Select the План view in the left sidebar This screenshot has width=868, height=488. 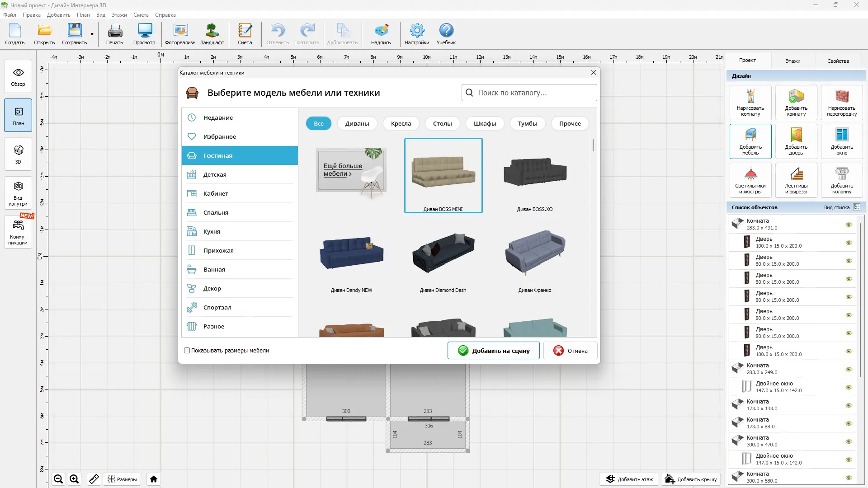click(x=18, y=115)
